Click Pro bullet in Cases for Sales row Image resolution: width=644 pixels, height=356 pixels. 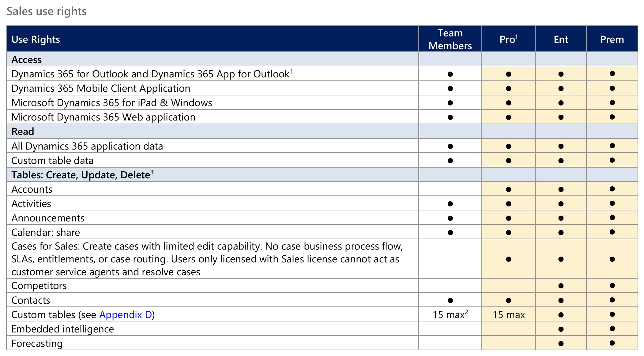point(508,259)
